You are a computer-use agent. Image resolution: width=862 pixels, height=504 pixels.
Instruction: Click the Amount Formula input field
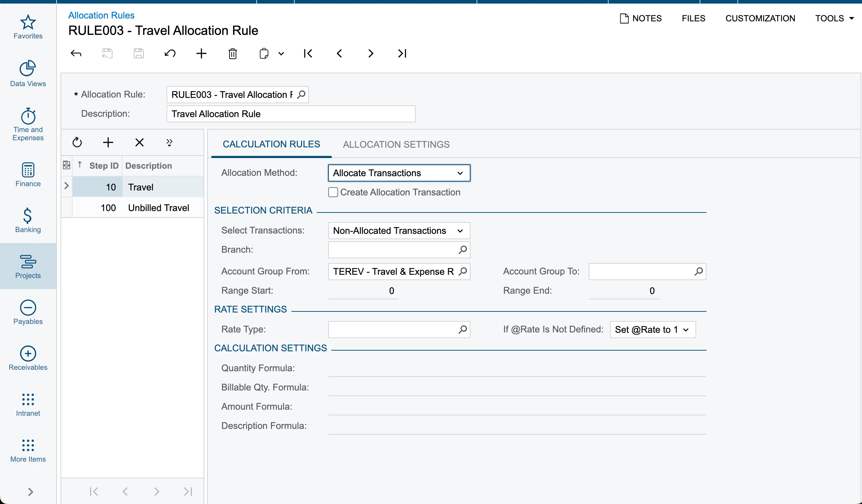click(x=516, y=407)
